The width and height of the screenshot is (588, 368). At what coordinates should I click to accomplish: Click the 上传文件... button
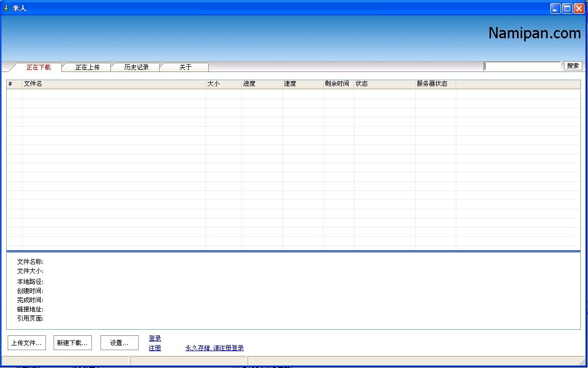click(27, 343)
